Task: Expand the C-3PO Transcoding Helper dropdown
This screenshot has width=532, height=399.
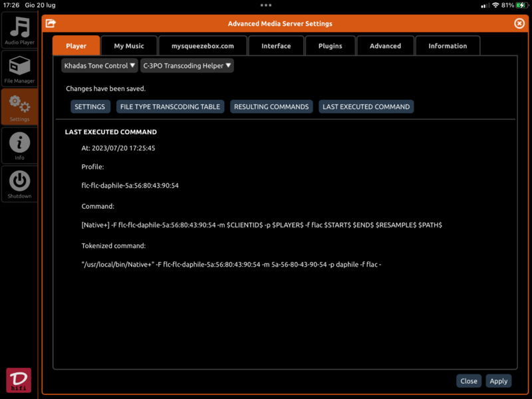Action: click(x=187, y=65)
